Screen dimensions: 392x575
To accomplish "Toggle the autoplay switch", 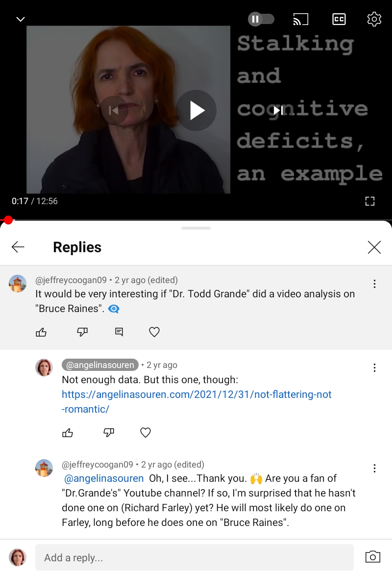I will point(261,19).
